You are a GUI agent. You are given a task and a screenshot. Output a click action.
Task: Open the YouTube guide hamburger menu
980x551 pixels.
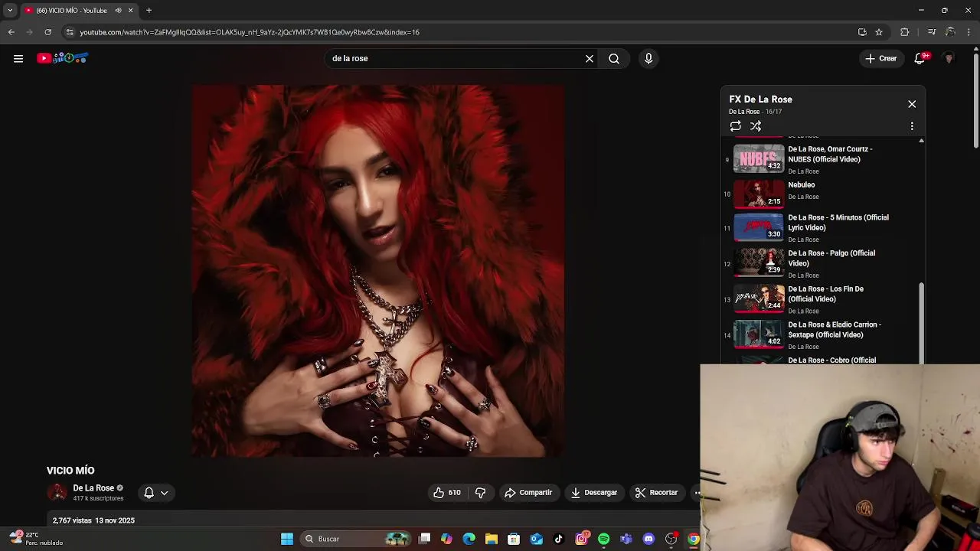coord(18,58)
